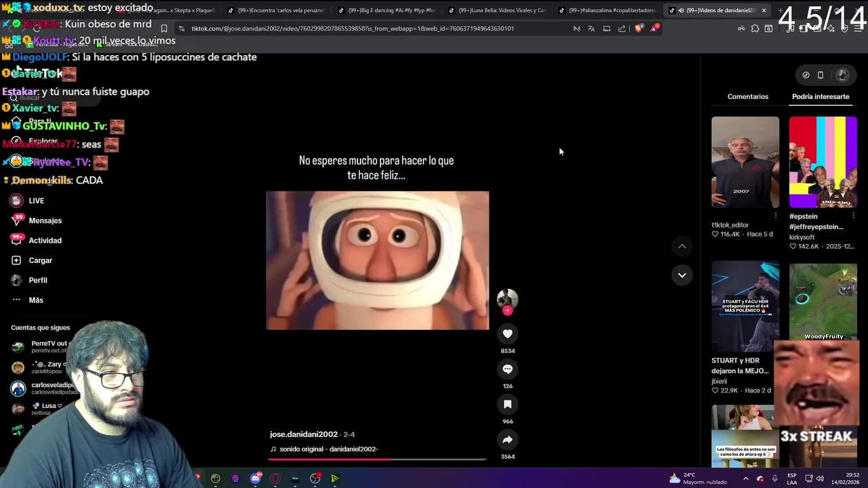This screenshot has width=868, height=488.
Task: Save video using the bookmark icon
Action: coord(507,404)
